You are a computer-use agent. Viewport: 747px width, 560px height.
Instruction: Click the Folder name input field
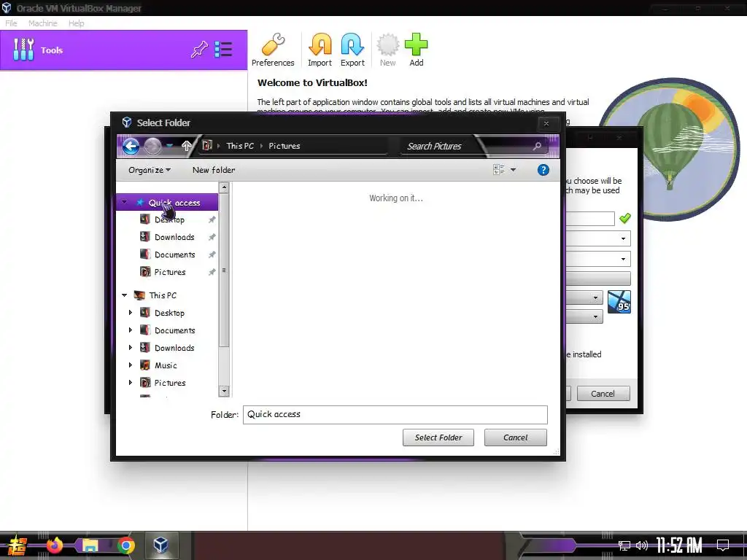pos(395,415)
